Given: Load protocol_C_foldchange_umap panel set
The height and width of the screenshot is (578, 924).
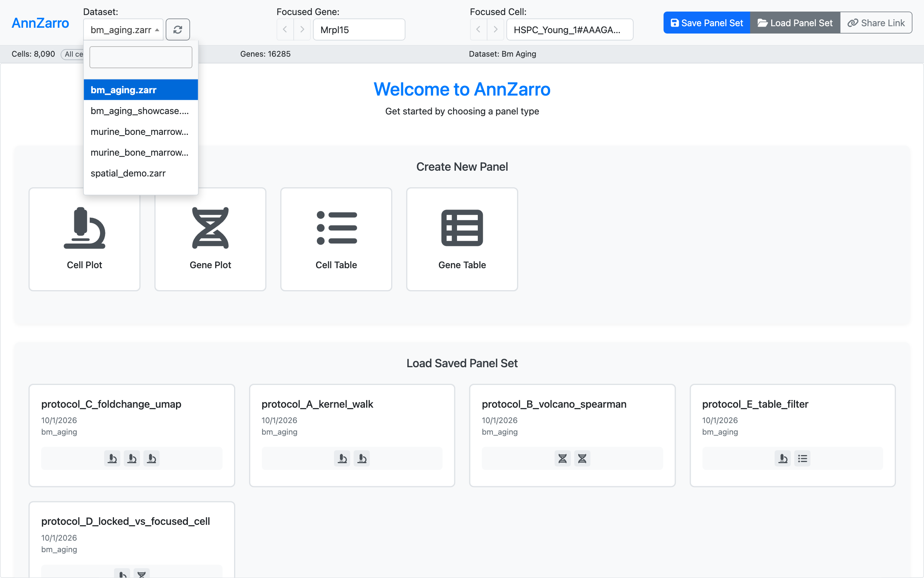Looking at the screenshot, I should [132, 435].
